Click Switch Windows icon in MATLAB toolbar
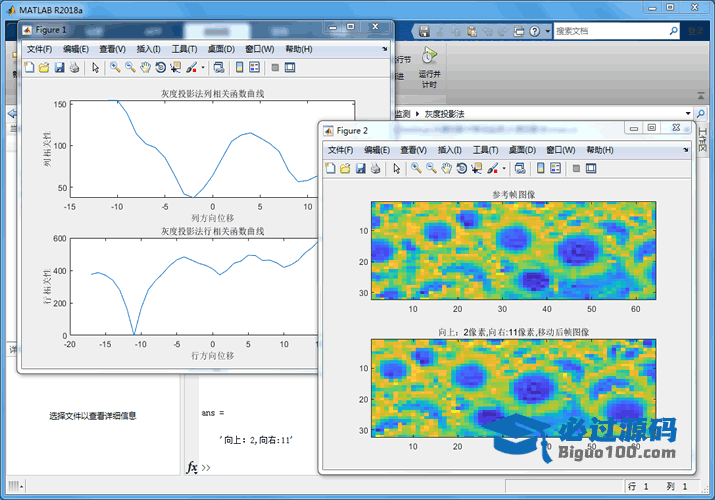715x500 pixels. (519, 31)
